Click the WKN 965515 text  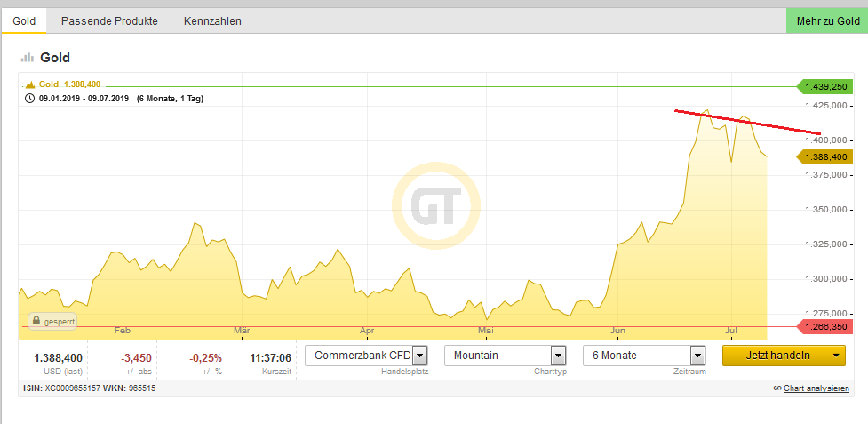click(129, 388)
